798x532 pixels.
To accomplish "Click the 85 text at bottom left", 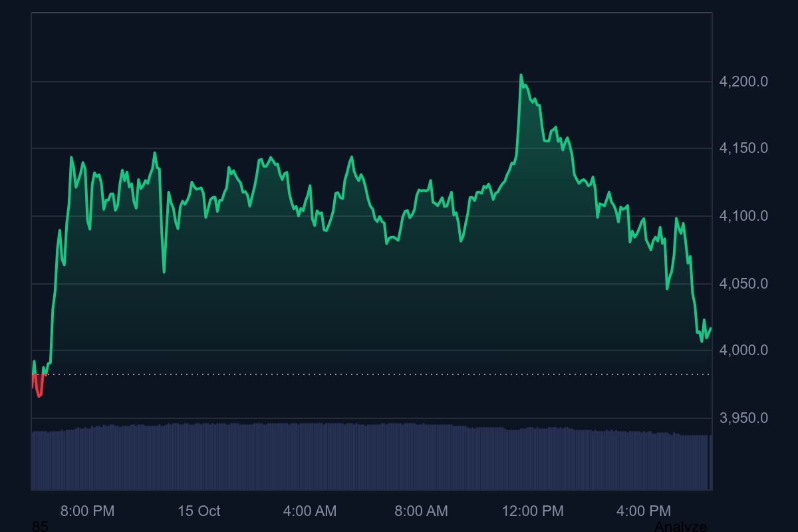I will [x=40, y=527].
